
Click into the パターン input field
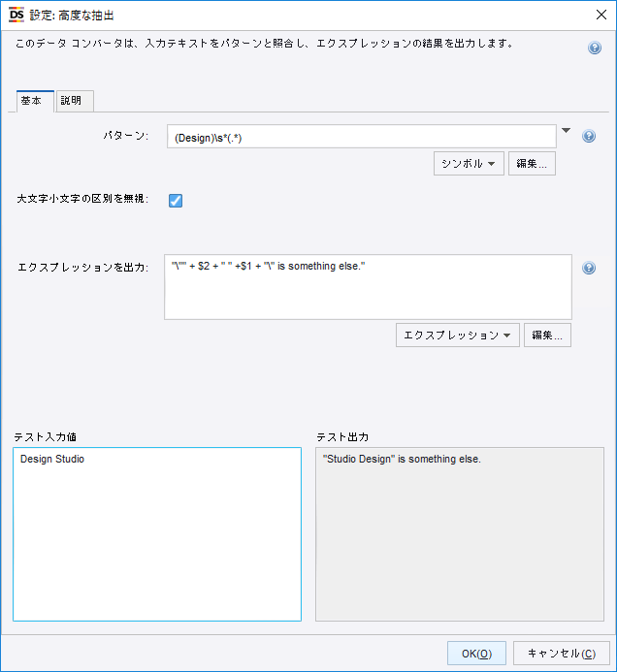361,137
